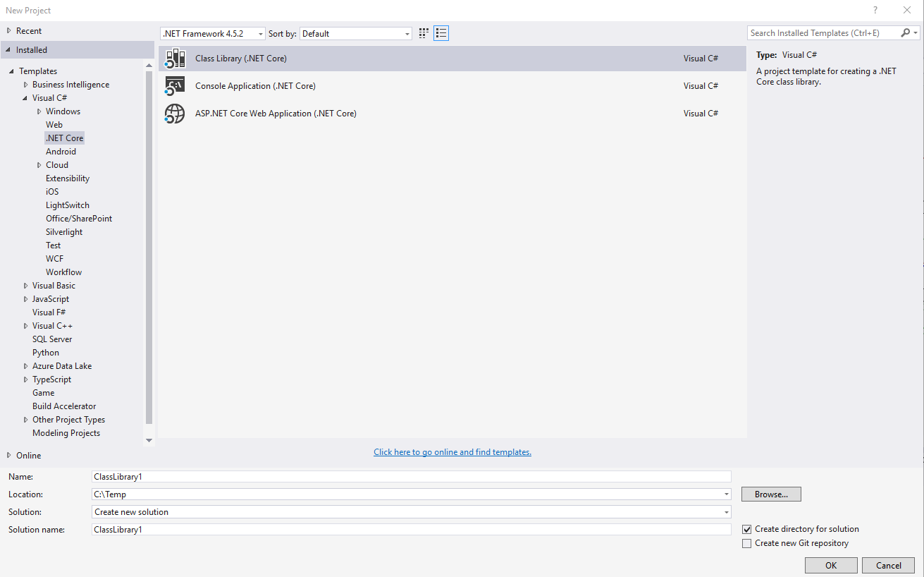The width and height of the screenshot is (924, 577).
Task: Open the dialog help question mark
Action: pyautogui.click(x=875, y=11)
